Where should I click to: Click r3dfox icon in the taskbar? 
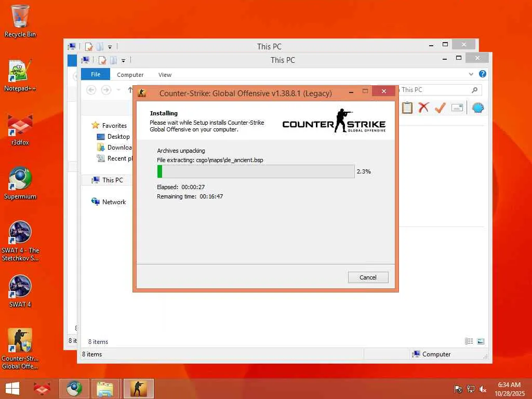(x=42, y=389)
